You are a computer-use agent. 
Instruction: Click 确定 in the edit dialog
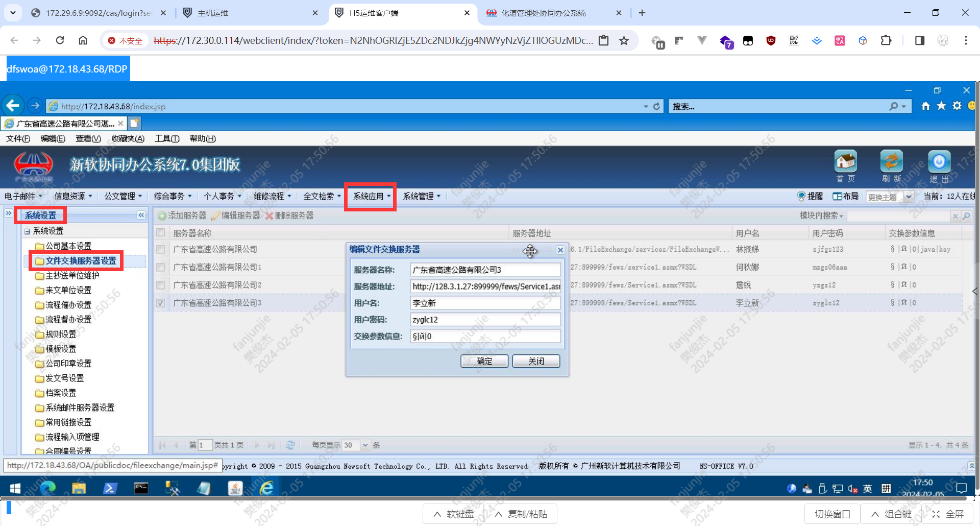(x=484, y=361)
